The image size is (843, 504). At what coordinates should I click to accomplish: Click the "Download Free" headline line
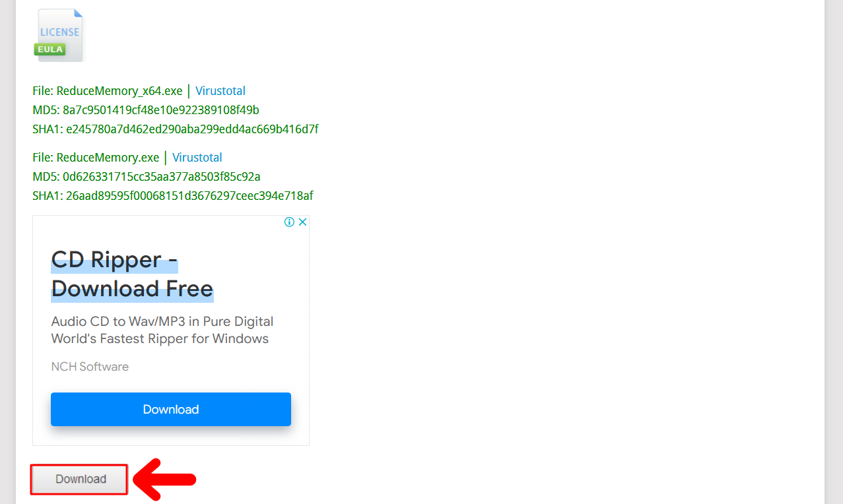tap(132, 289)
